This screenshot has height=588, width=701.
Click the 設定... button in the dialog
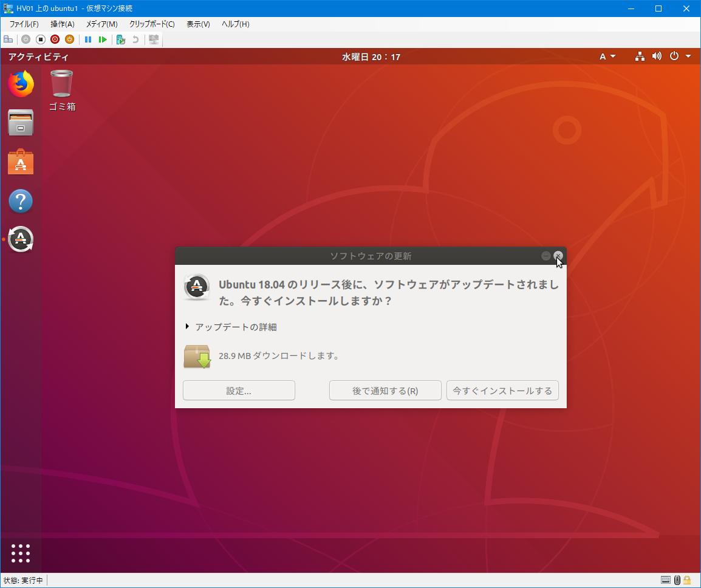pyautogui.click(x=239, y=390)
